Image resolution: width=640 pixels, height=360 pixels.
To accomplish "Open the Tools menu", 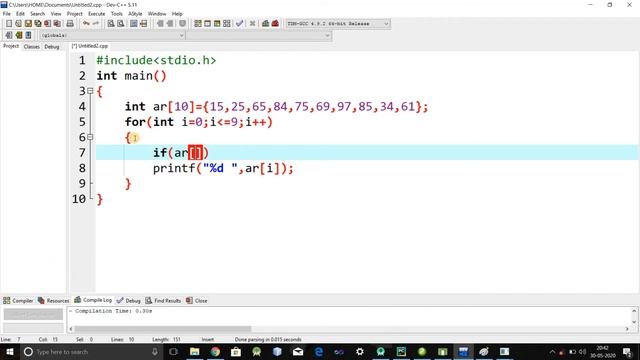I will [x=116, y=13].
